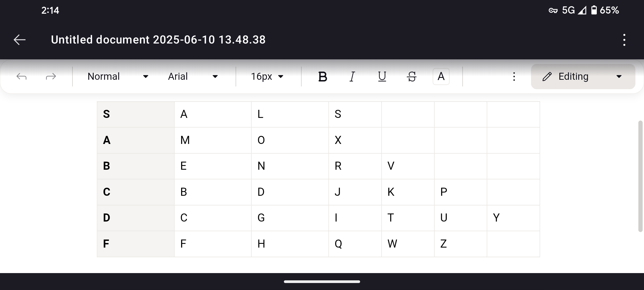Apply strikethrough to text

[x=411, y=77]
